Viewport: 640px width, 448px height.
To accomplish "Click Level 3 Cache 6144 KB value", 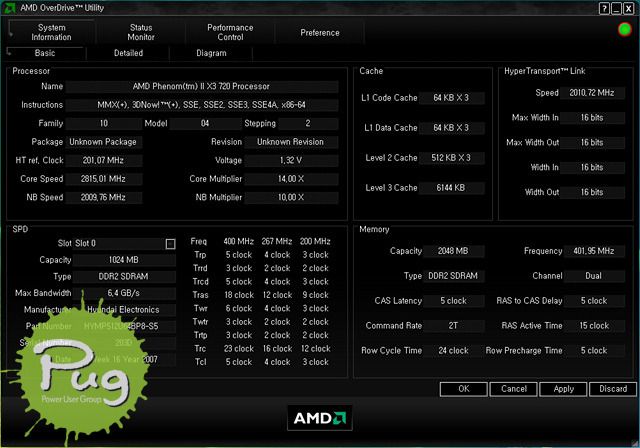I will click(x=451, y=188).
